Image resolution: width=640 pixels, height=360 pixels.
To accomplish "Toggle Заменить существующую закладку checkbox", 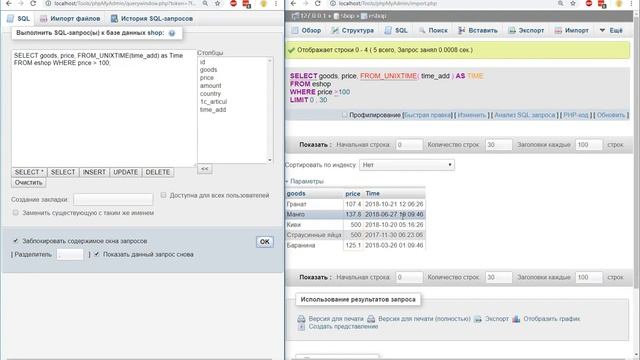I will tap(15, 213).
